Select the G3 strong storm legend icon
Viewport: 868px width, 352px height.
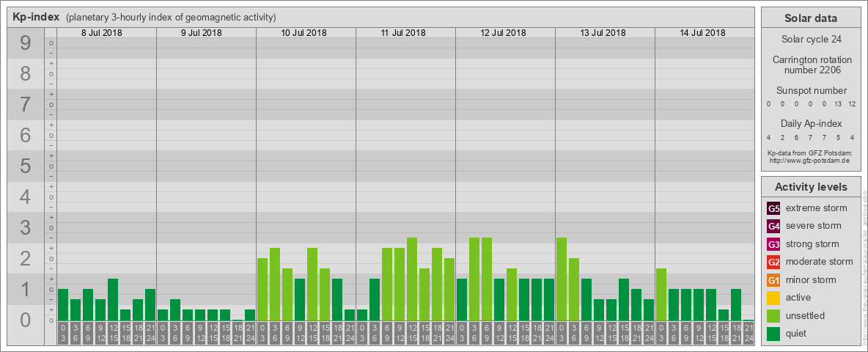pyautogui.click(x=773, y=244)
